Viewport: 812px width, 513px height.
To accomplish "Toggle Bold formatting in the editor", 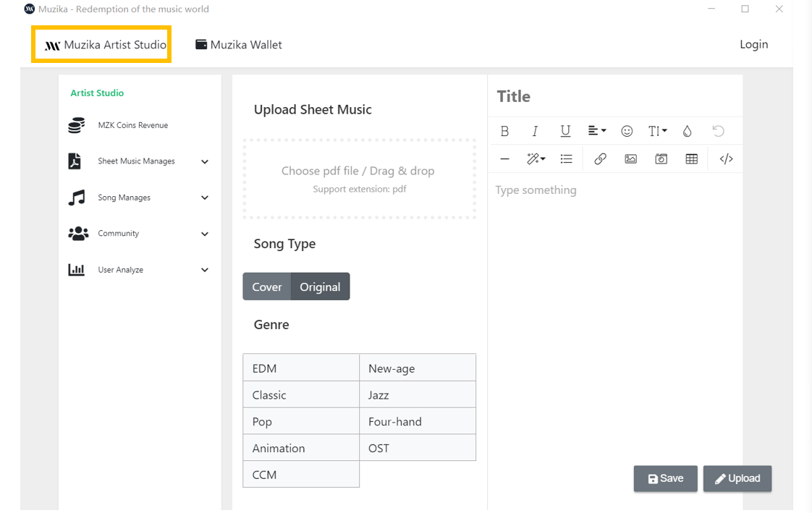I will tap(504, 131).
